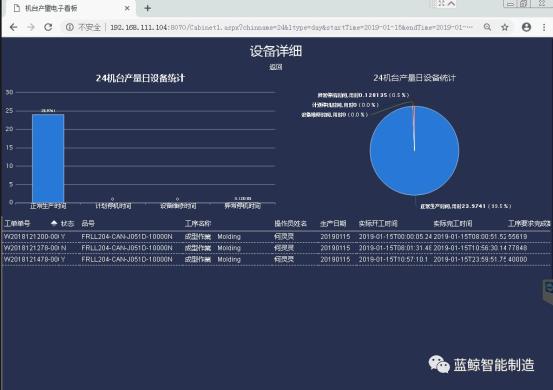Open the side widget on the right edge
This screenshot has width=553, height=390.
[548, 291]
